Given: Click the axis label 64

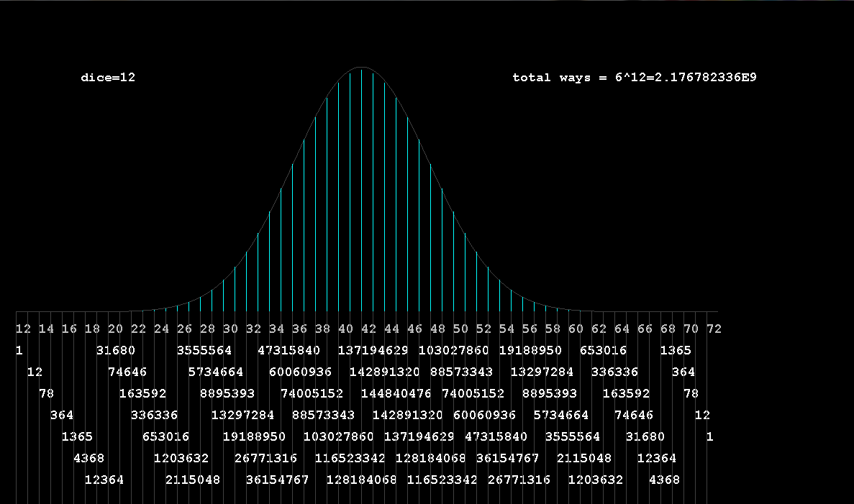Looking at the screenshot, I should [622, 329].
